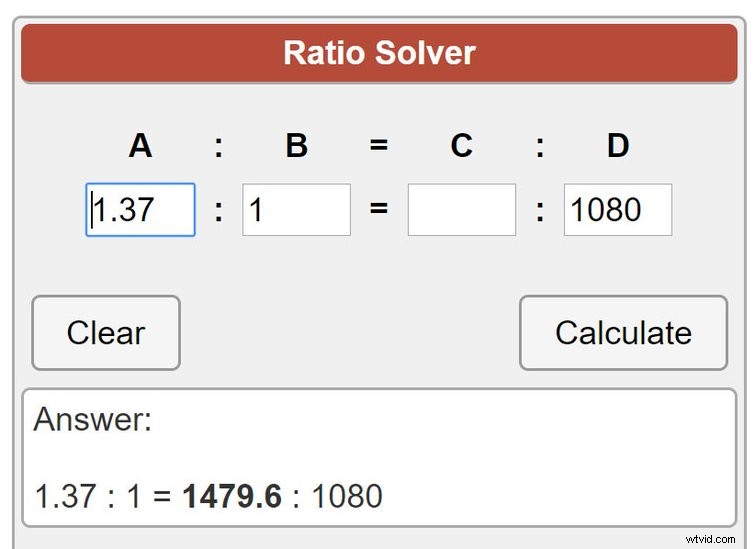Screen dimensions: 755x549
Task: Click the D input field containing 1080
Action: (617, 210)
